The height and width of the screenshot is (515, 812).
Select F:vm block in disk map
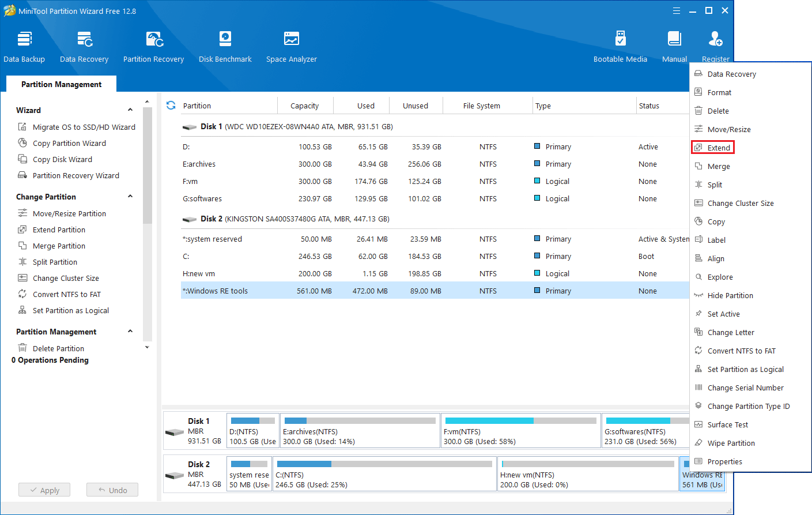pyautogui.click(x=521, y=430)
